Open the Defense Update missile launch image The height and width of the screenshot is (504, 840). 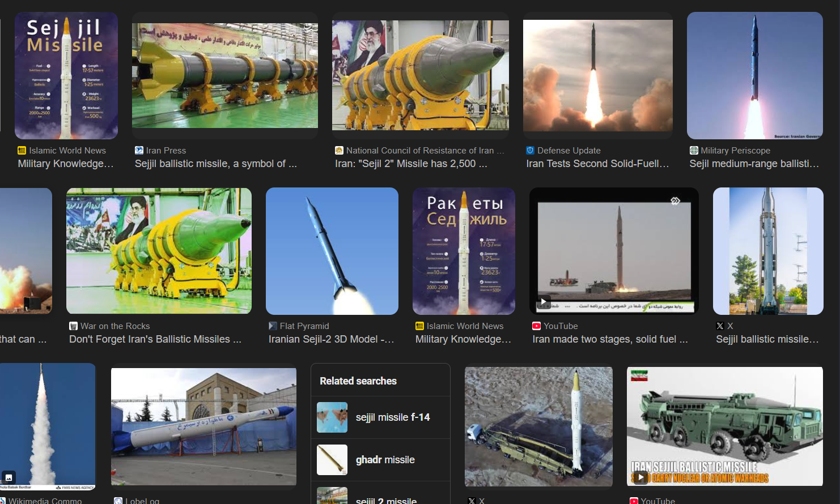[598, 76]
